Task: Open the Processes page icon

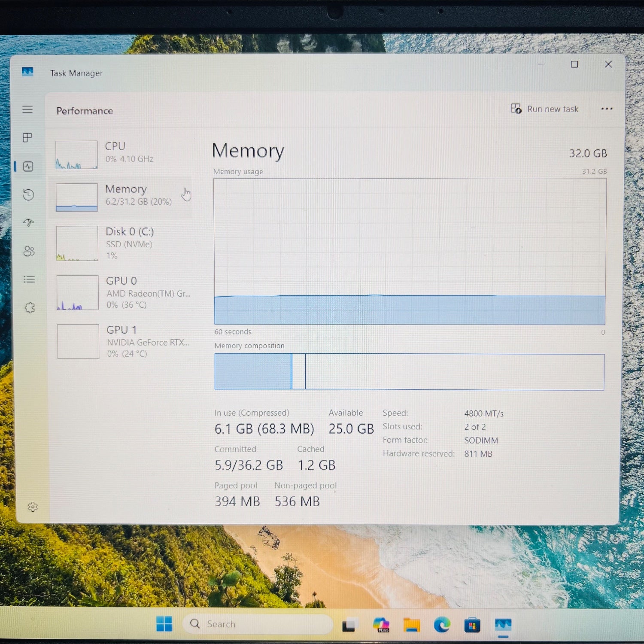Action: [27, 138]
